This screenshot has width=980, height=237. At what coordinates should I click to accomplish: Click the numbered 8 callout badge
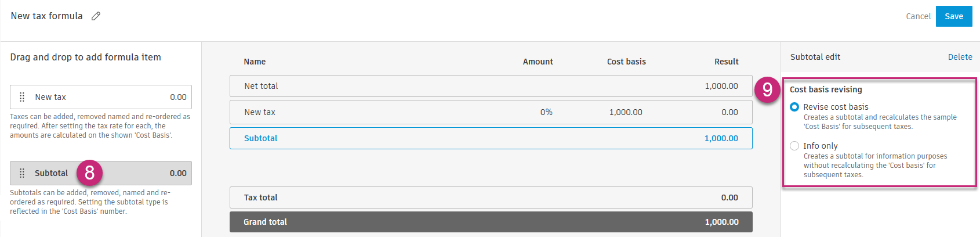pos(89,173)
